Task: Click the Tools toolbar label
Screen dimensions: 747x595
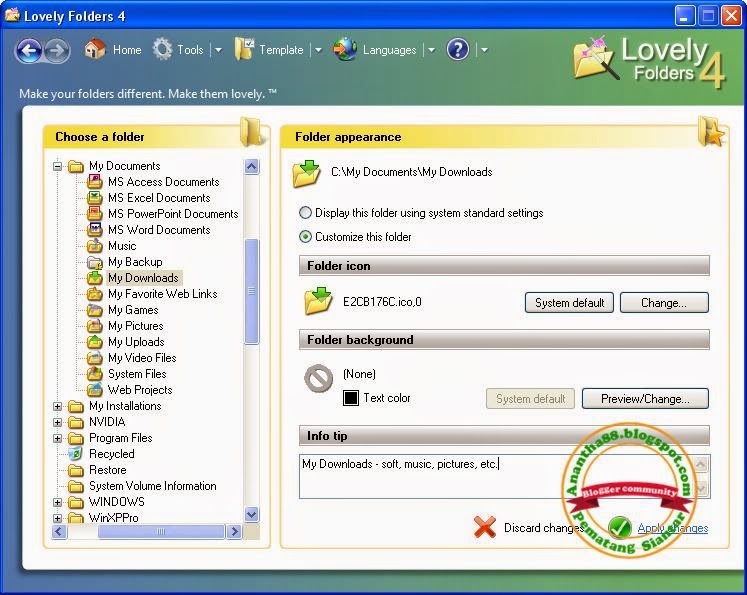Action: click(190, 50)
